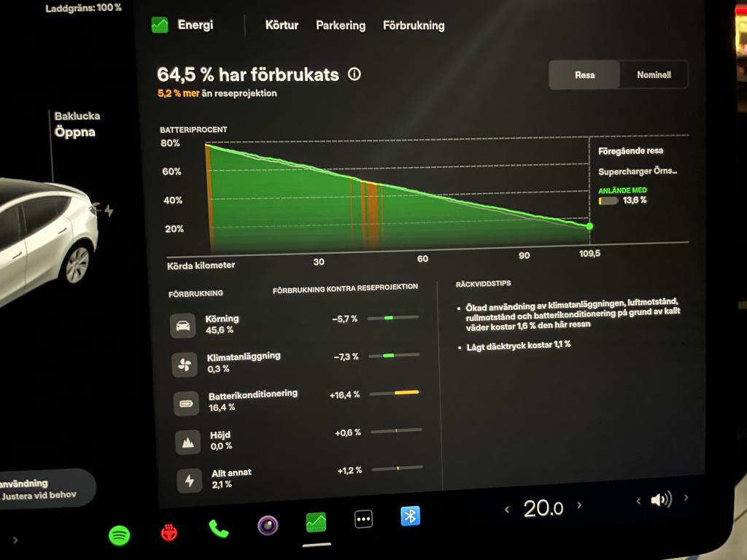Image resolution: width=747 pixels, height=560 pixels.
Task: Open the three-dot app launcher
Action: [x=363, y=519]
